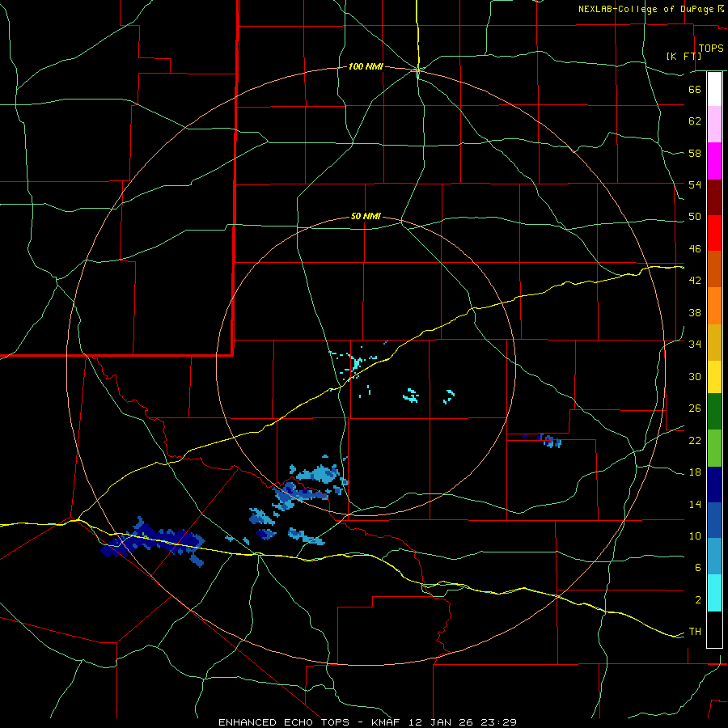Click the legend value 30

695,376
